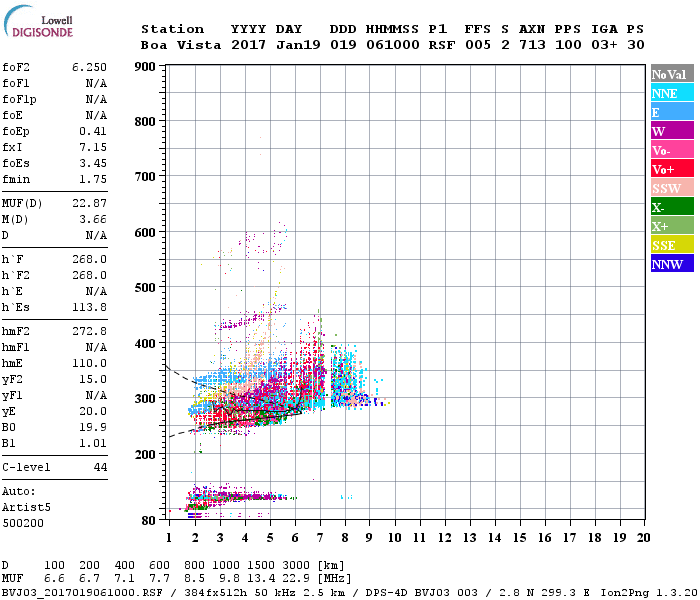
Task: Click the hmE value 110.0
Action: point(90,363)
